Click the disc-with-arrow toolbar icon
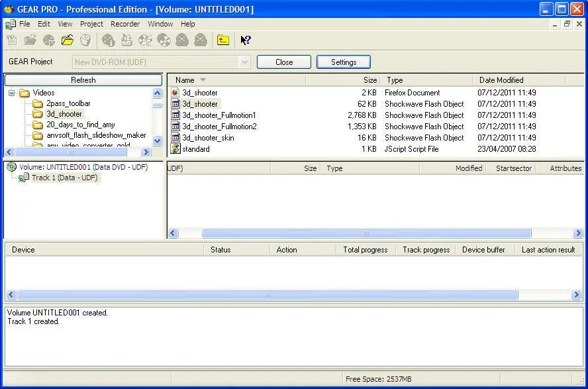Viewport: 588px width, 389px height. (49, 40)
